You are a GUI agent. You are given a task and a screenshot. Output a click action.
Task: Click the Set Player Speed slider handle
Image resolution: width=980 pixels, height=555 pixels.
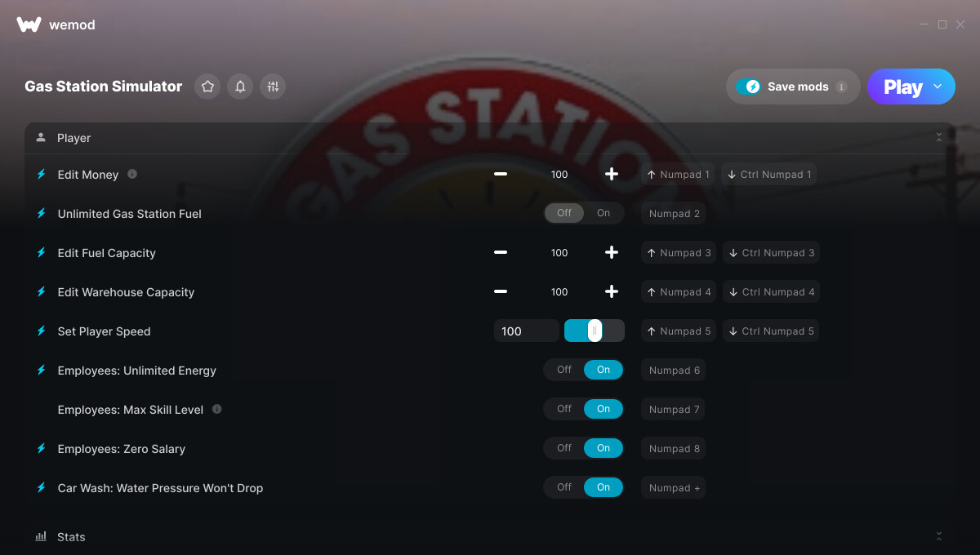point(595,331)
